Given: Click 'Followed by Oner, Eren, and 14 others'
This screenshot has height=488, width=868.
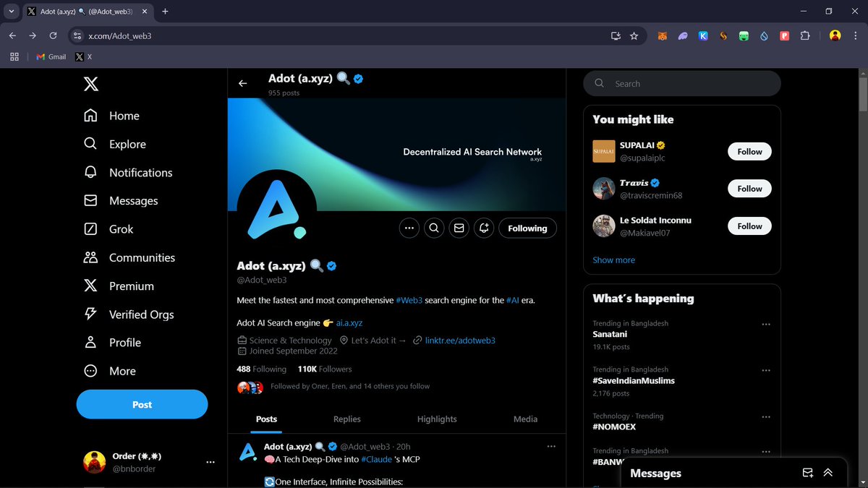Looking at the screenshot, I should (x=350, y=386).
